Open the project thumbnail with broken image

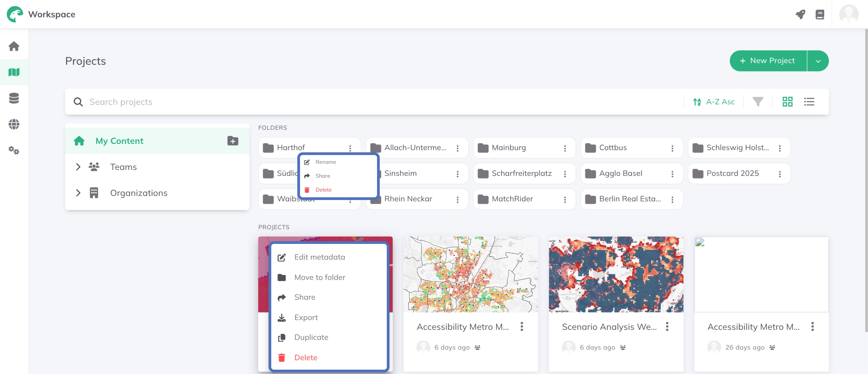pos(761,274)
